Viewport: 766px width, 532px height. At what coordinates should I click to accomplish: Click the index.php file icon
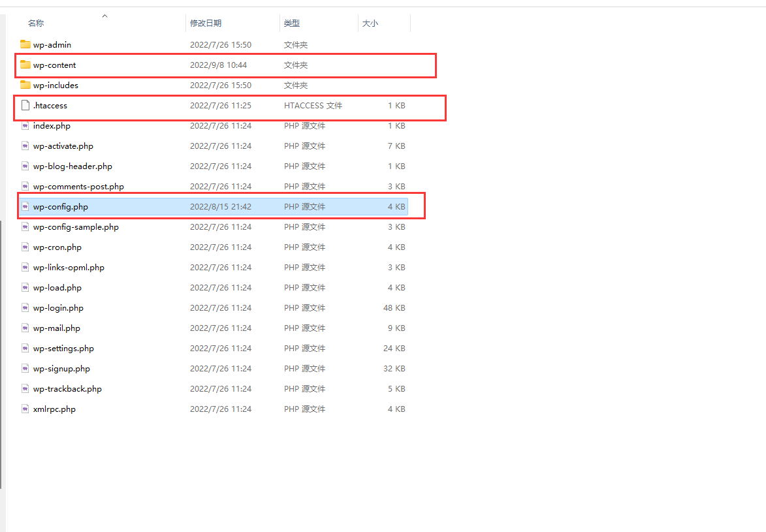pyautogui.click(x=25, y=125)
